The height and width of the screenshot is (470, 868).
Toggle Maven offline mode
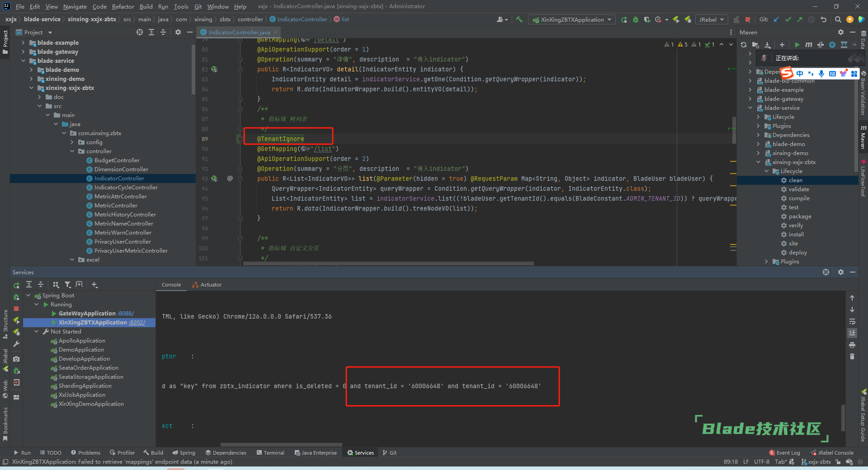[821, 45]
